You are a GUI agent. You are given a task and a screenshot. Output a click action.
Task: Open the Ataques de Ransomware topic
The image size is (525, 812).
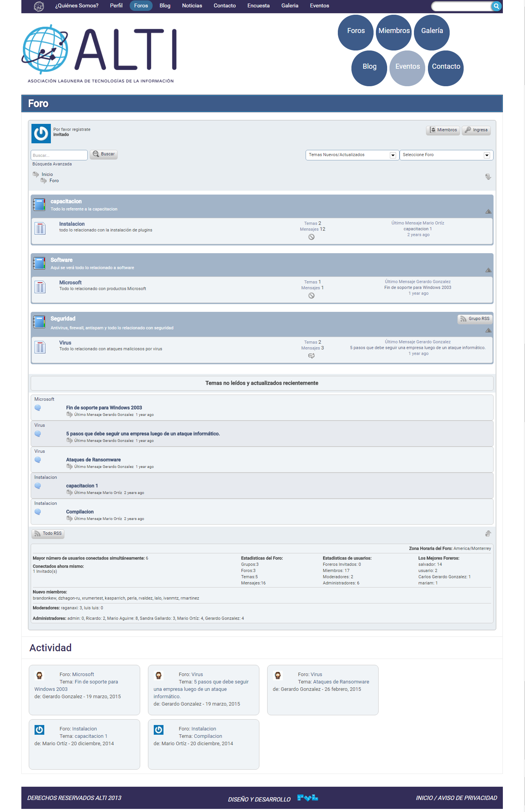[x=93, y=460]
